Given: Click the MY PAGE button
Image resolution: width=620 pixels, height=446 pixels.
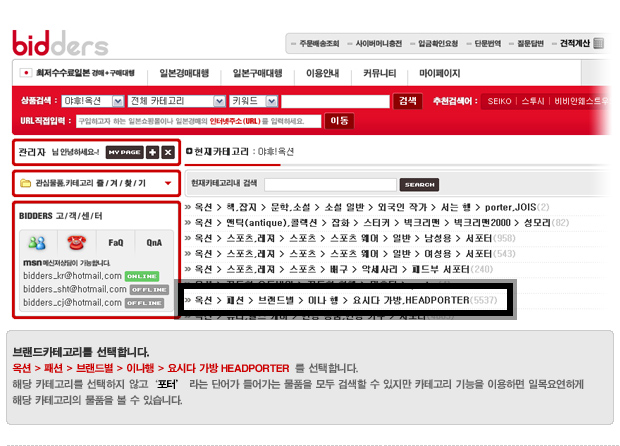Looking at the screenshot, I should 125,152.
